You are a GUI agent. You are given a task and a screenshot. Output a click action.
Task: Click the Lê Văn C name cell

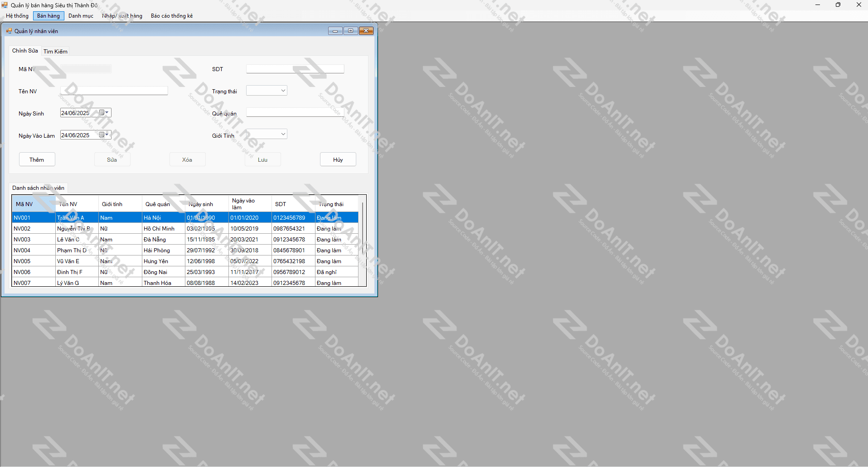pyautogui.click(x=77, y=240)
